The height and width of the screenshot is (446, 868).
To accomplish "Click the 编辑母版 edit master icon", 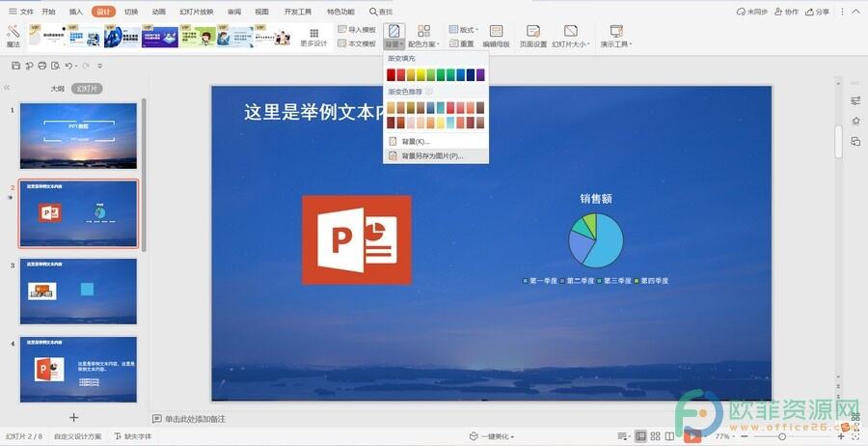I will 496,31.
